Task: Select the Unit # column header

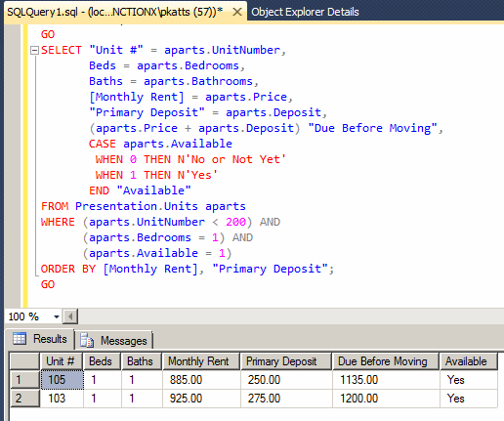Action: (62, 361)
